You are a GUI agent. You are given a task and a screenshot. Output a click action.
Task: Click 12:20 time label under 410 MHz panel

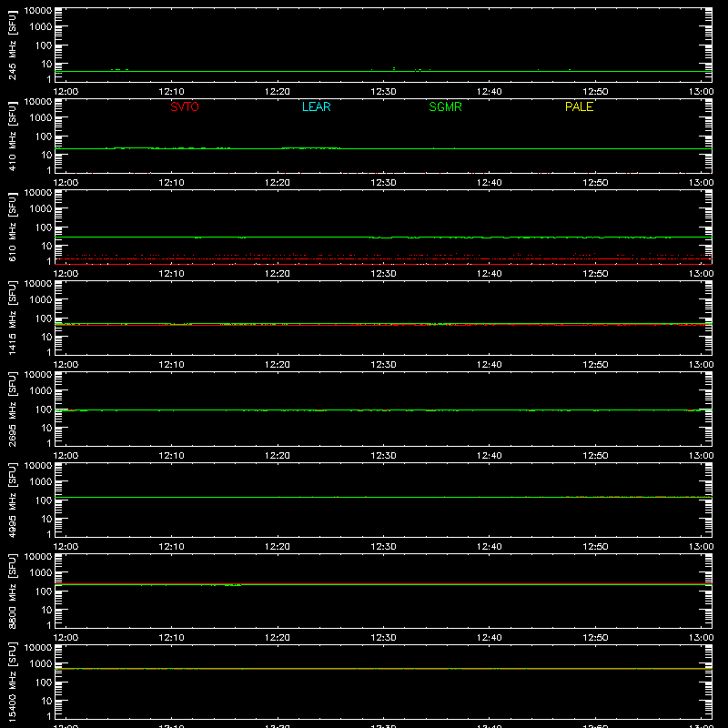pyautogui.click(x=278, y=183)
